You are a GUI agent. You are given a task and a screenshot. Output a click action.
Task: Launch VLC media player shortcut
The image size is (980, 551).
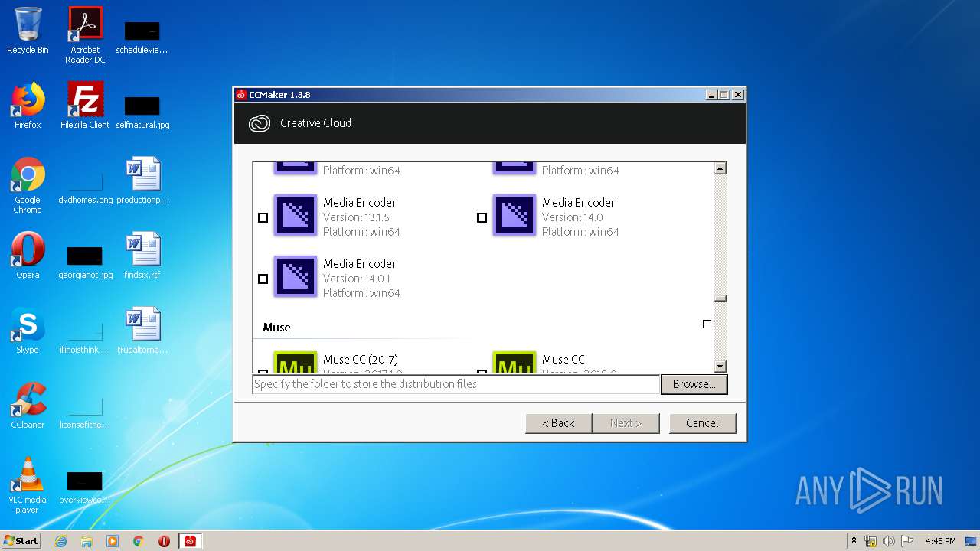(28, 485)
